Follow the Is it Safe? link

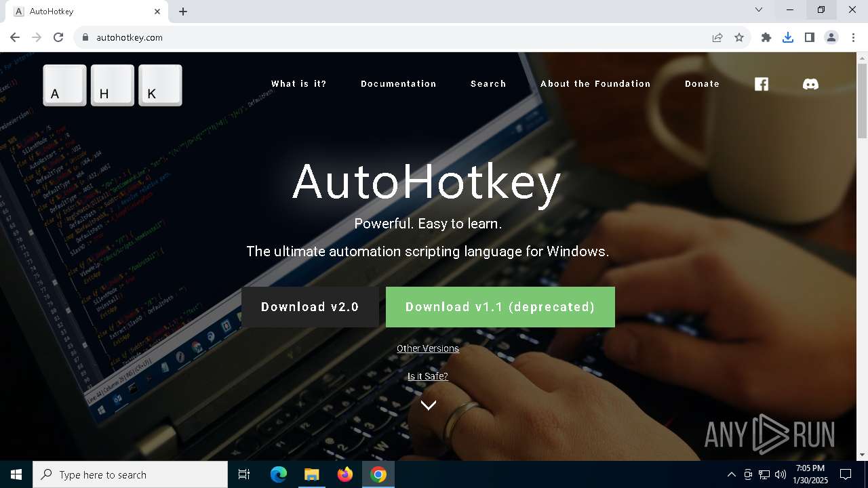428,376
